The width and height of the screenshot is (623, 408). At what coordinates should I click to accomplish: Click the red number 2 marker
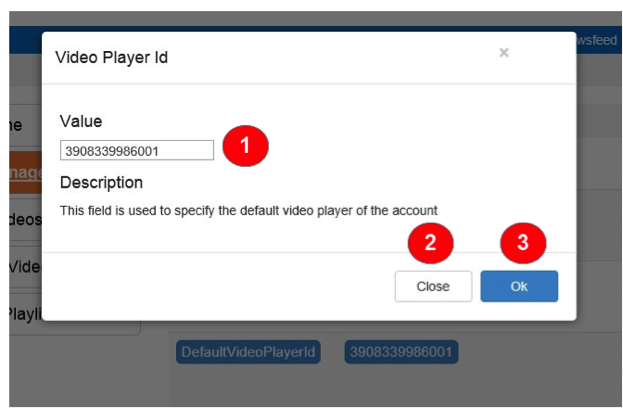(431, 242)
